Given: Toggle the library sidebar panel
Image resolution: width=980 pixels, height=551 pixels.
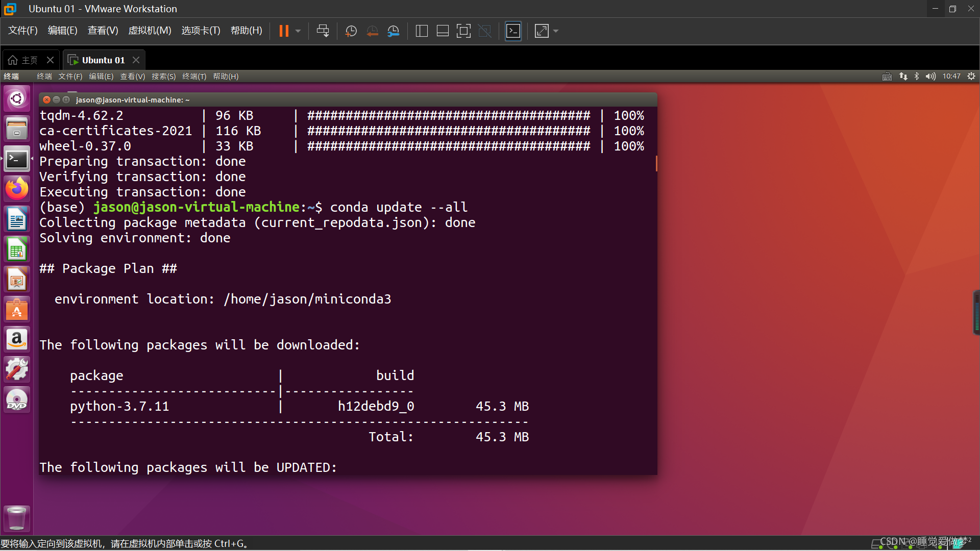Looking at the screenshot, I should (x=422, y=31).
